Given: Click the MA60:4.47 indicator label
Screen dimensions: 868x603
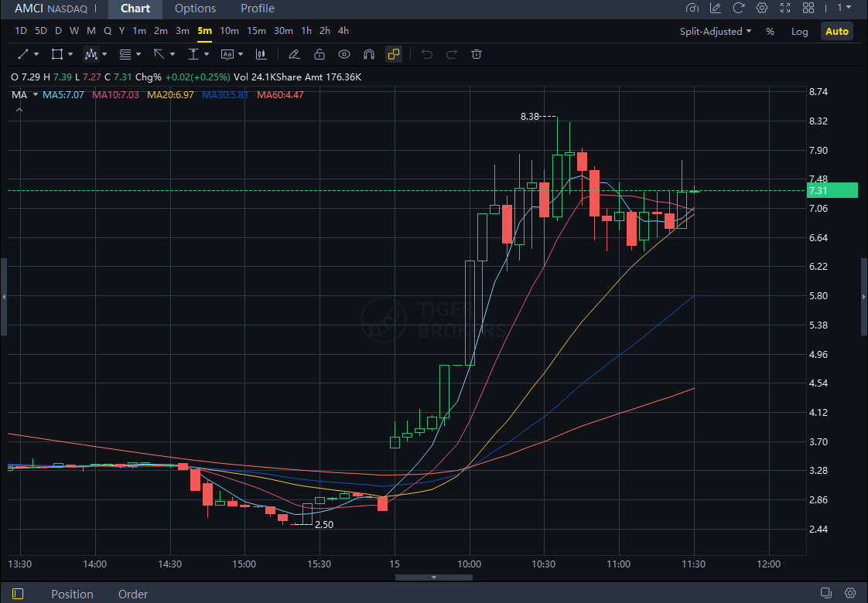Looking at the screenshot, I should tap(280, 95).
